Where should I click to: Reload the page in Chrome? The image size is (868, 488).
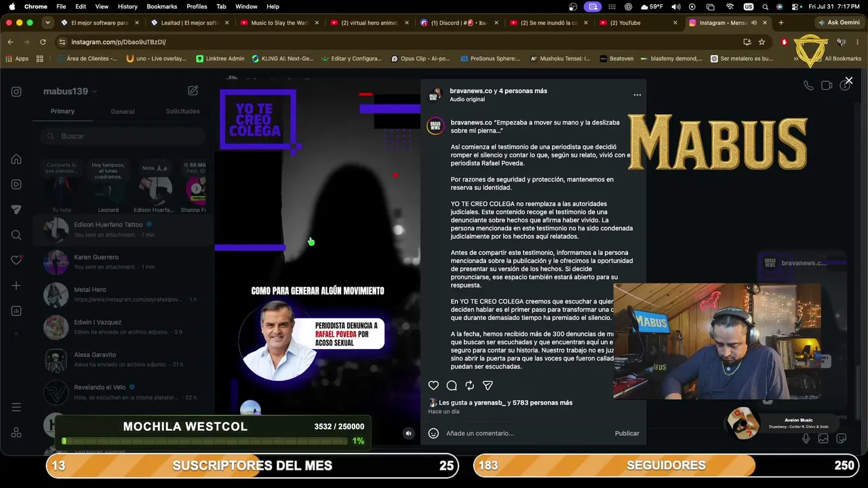43,42
